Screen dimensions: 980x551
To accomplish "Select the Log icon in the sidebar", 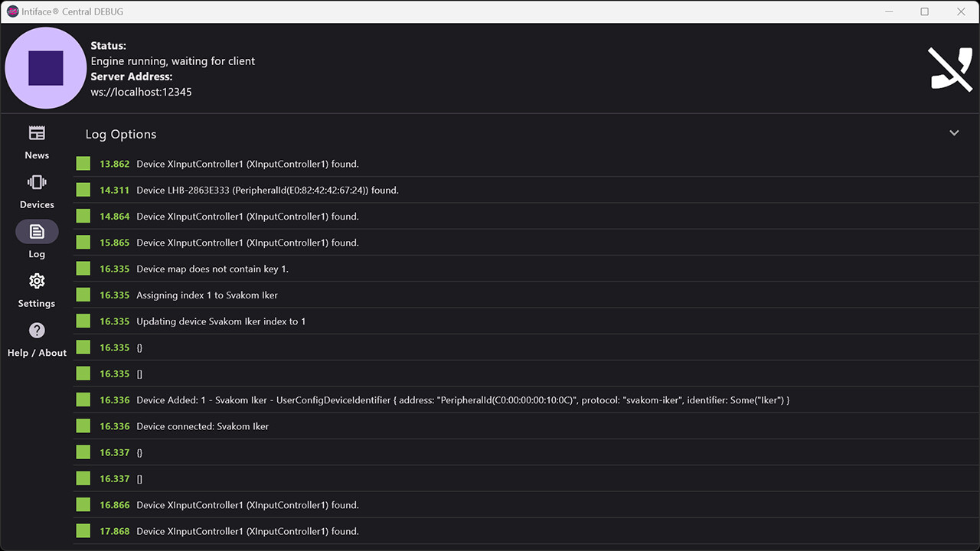I will [36, 238].
